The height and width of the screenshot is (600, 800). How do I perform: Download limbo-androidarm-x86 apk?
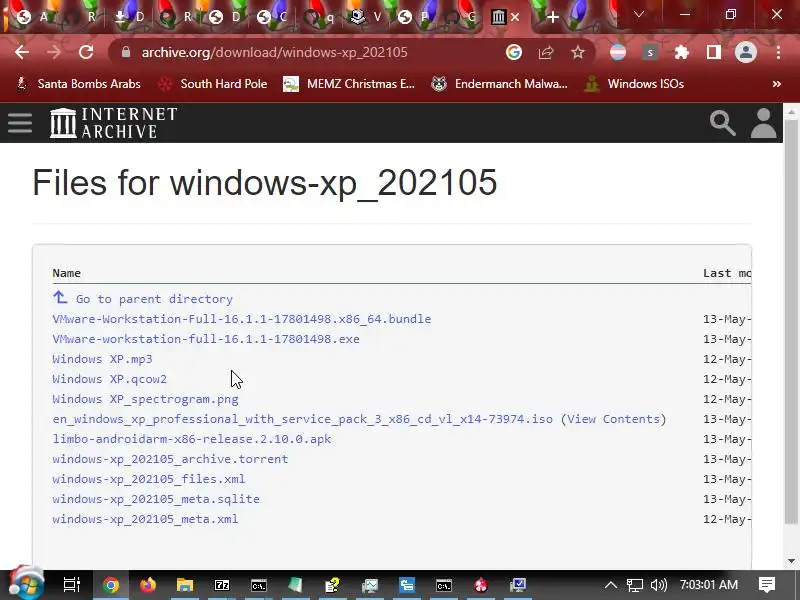click(192, 439)
